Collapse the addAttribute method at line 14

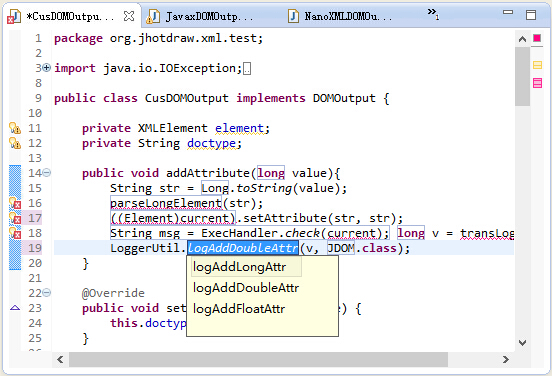click(46, 173)
